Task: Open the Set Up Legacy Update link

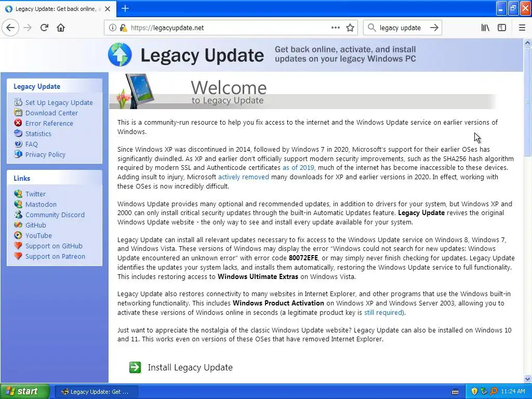Action: [59, 102]
